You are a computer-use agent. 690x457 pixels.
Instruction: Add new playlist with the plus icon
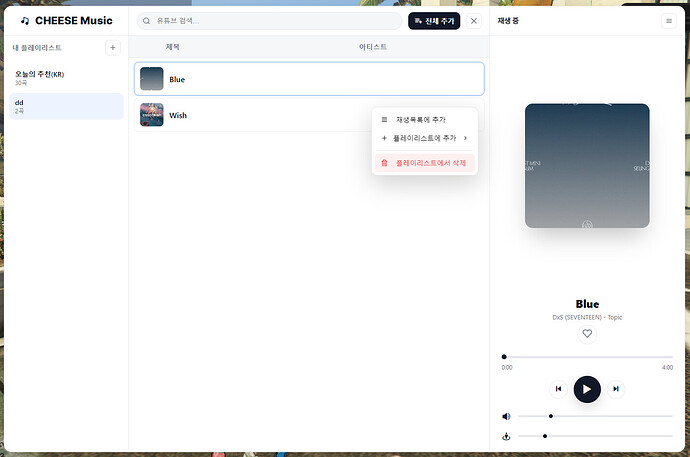tap(113, 48)
